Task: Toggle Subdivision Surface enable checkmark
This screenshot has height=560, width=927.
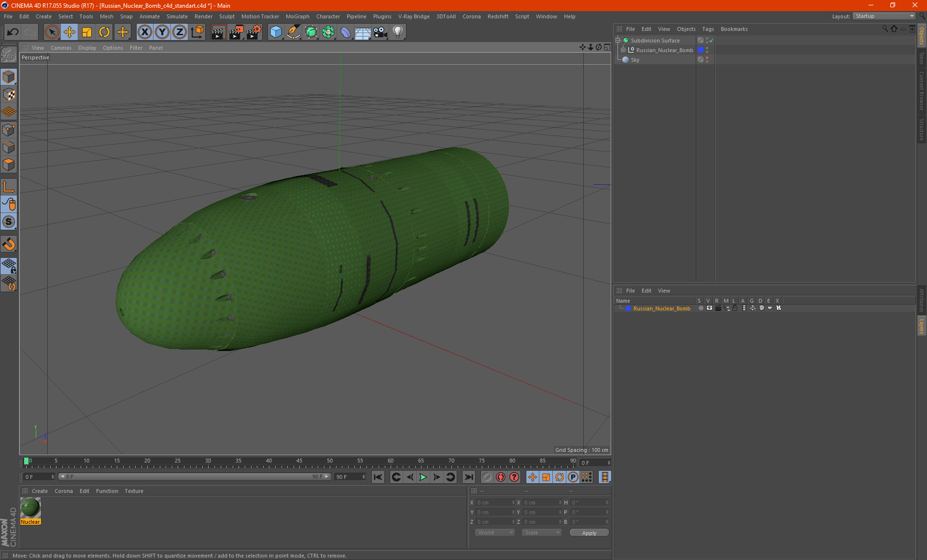Action: pyautogui.click(x=711, y=41)
